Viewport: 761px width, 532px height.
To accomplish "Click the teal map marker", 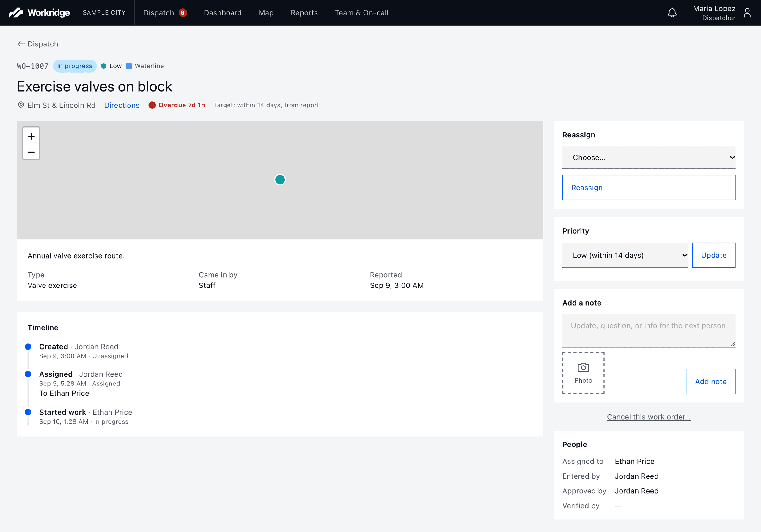I will [x=280, y=179].
